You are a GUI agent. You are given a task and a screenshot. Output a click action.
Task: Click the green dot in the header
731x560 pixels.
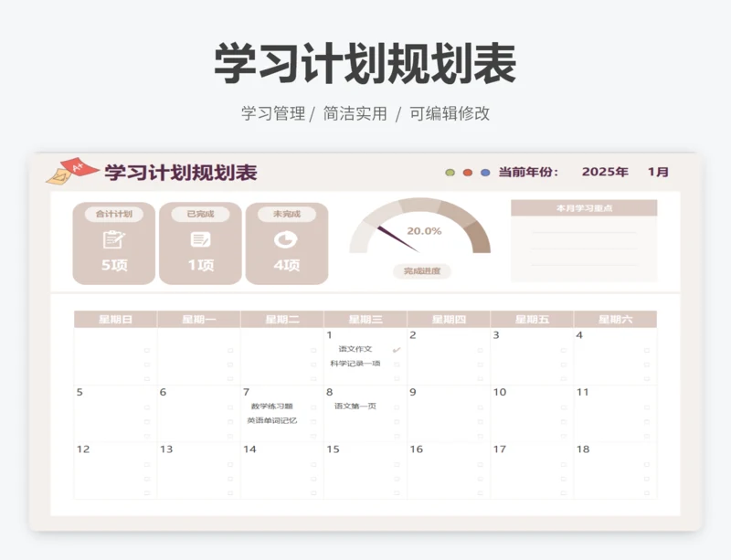450,173
